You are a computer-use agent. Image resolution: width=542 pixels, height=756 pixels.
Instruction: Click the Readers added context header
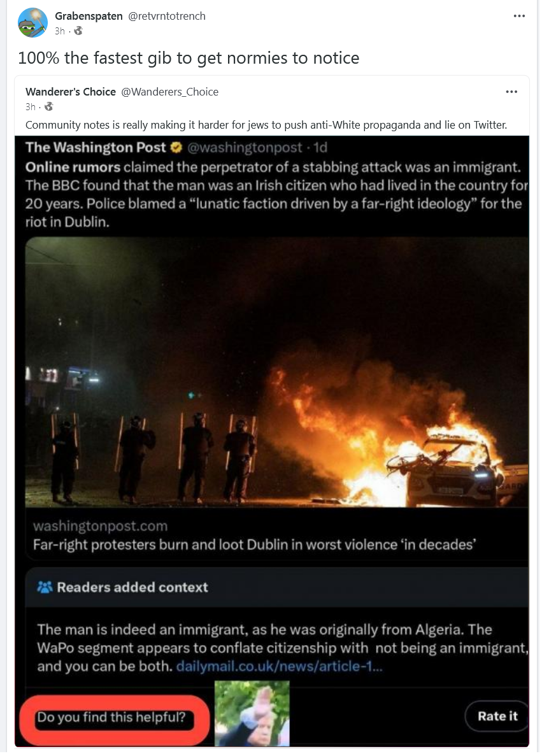click(132, 587)
